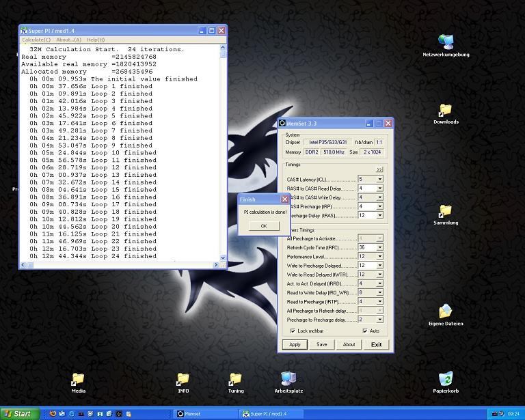
Task: Click OK in the Finish dialog
Action: (x=264, y=226)
